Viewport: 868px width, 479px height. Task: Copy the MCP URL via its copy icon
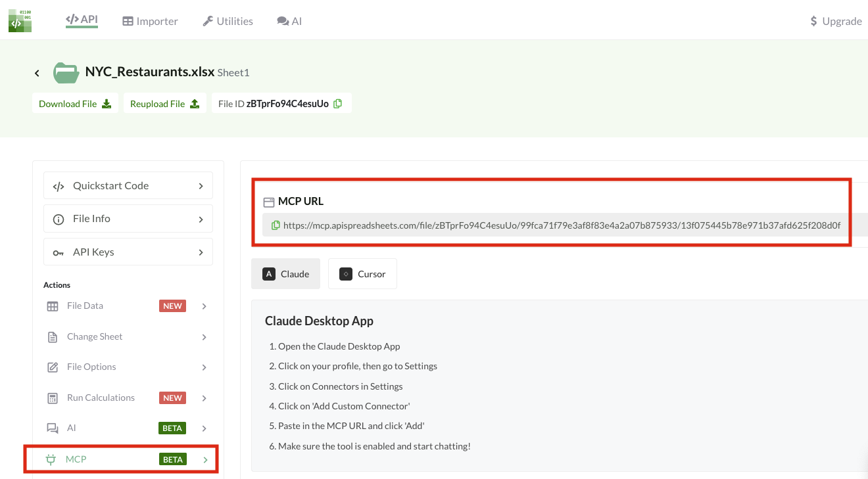275,225
